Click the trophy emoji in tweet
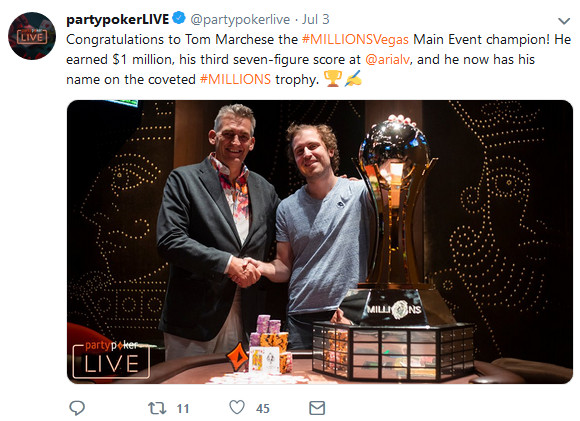 (333, 79)
